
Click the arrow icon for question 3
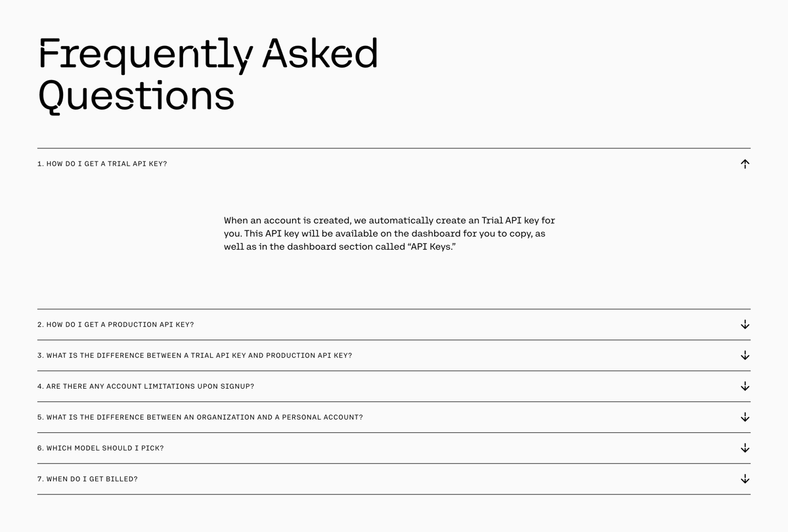coord(745,355)
